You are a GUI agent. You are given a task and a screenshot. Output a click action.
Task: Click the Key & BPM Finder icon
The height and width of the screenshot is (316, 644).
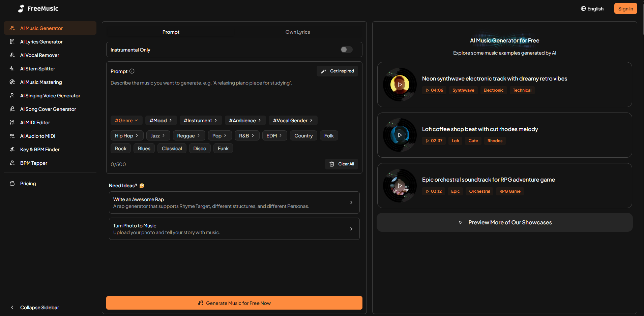pos(12,149)
